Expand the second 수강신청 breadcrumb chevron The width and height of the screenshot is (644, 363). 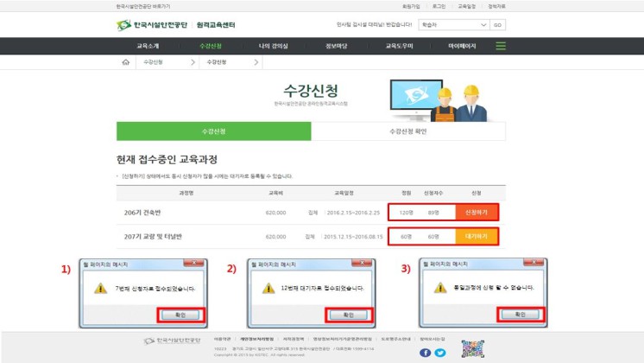click(256, 62)
